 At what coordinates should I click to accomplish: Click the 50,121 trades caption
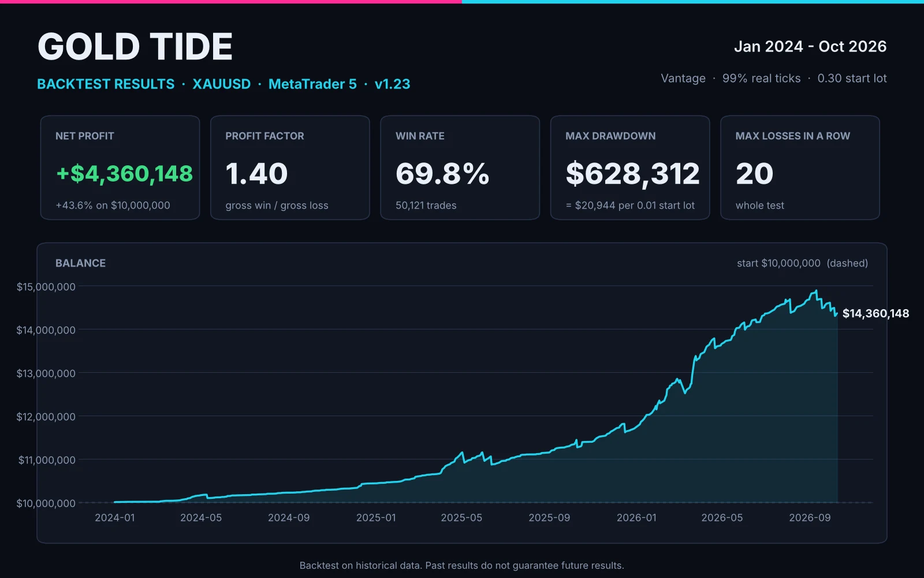pyautogui.click(x=426, y=205)
